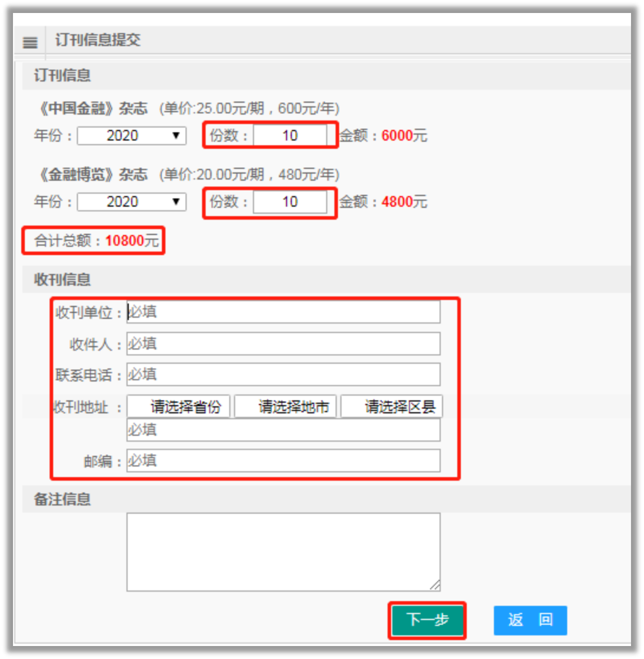Focus the 联系电话 input field
644x659 pixels.
(284, 374)
